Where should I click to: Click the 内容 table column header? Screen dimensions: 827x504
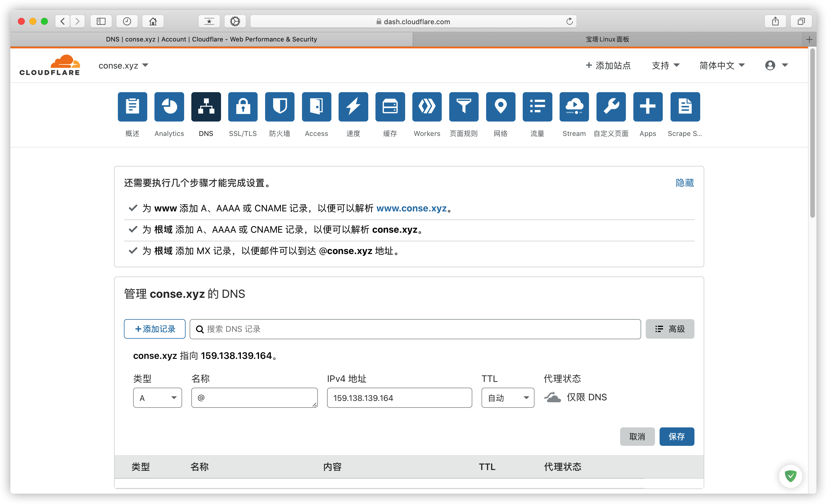[332, 467]
